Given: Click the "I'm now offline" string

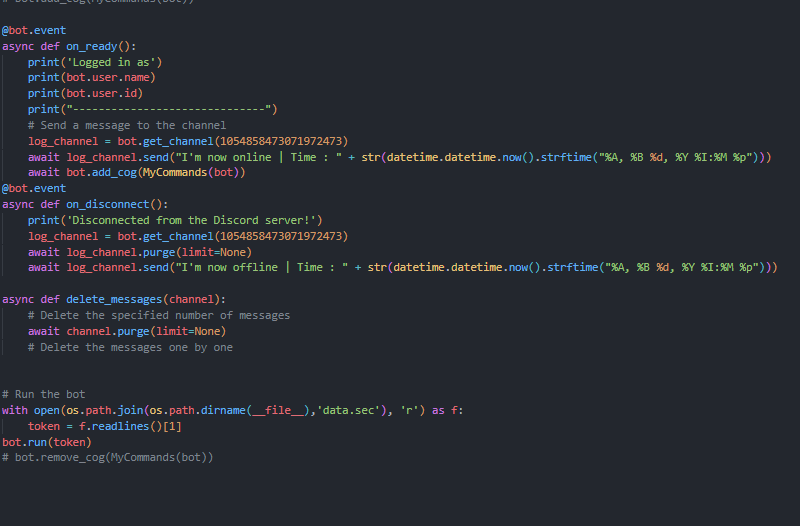Looking at the screenshot, I should coord(261,267).
